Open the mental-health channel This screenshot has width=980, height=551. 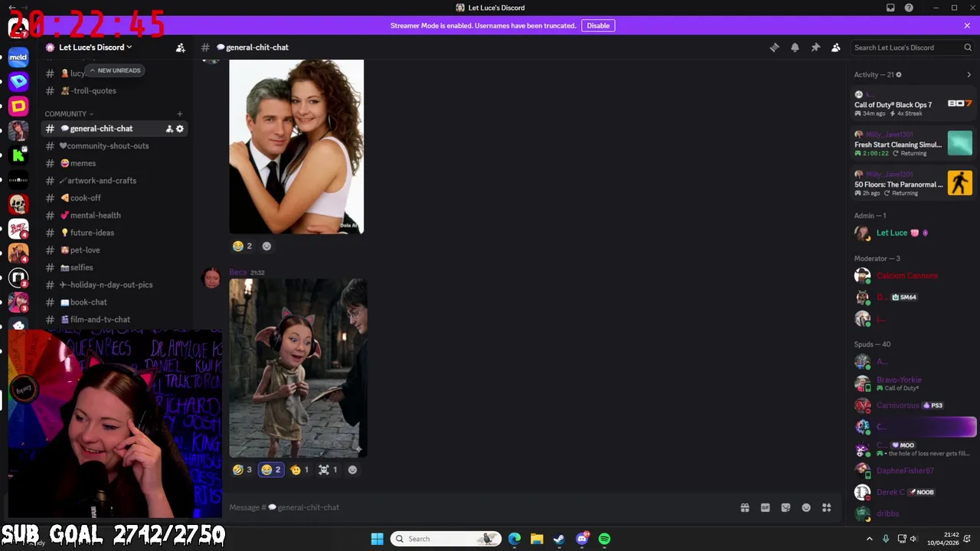coord(113,215)
